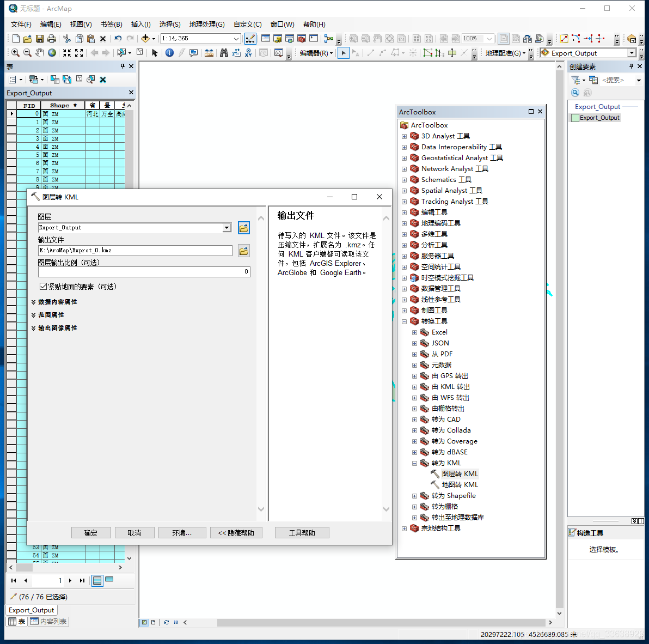This screenshot has width=649, height=644.
Task: Expand the 转为 Shapefile toolset
Action: click(414, 496)
